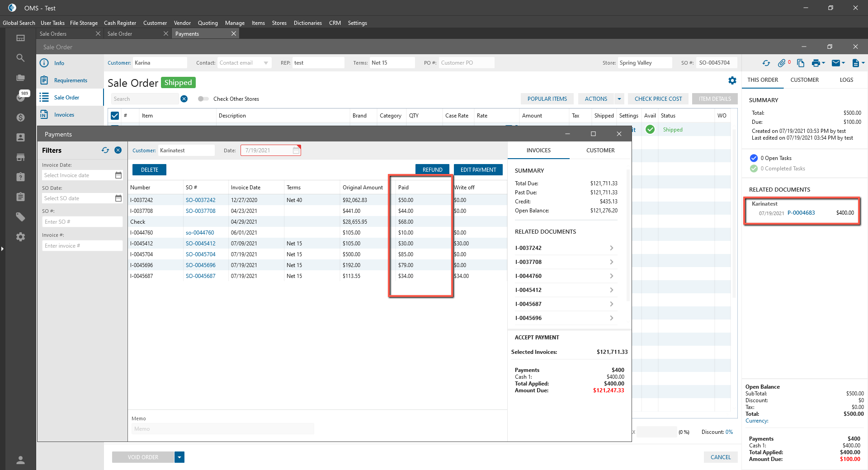Clear filters with the X icon
The image size is (868, 470).
118,150
